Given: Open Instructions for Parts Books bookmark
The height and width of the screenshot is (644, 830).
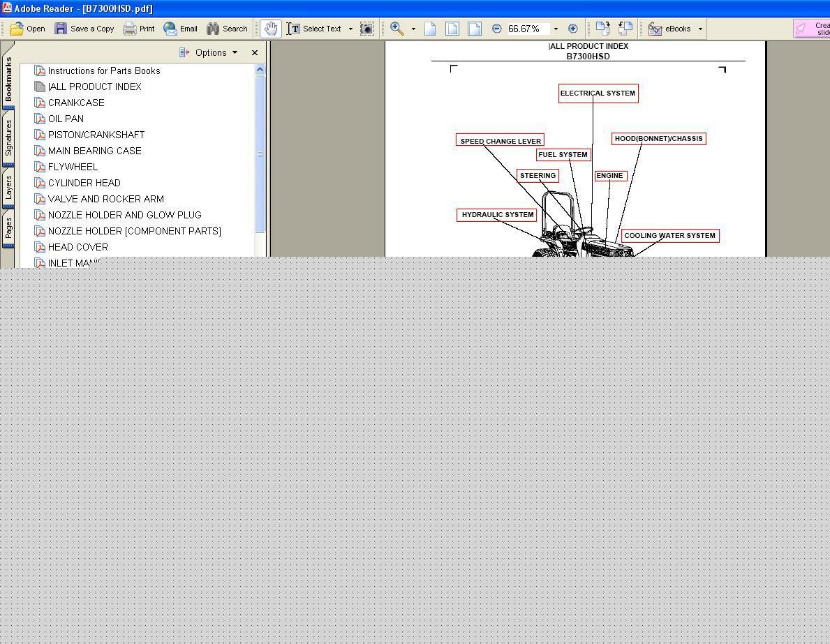Looking at the screenshot, I should tap(104, 70).
